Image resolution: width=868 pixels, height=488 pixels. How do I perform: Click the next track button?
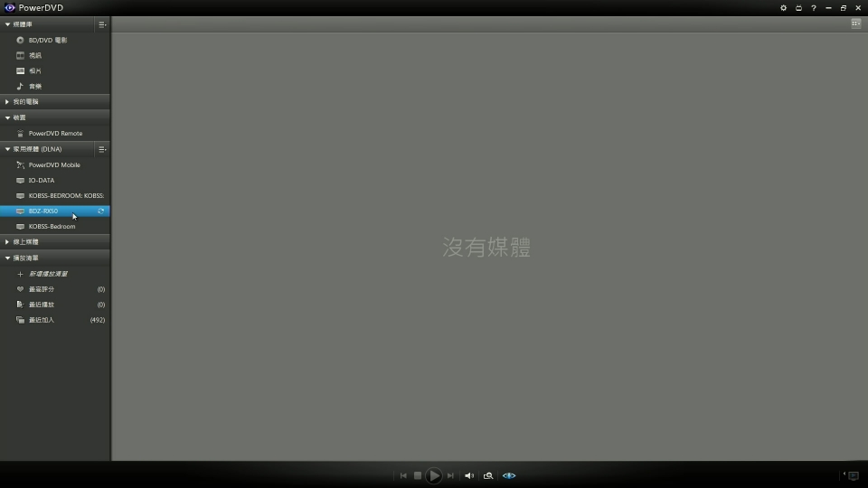pyautogui.click(x=450, y=476)
